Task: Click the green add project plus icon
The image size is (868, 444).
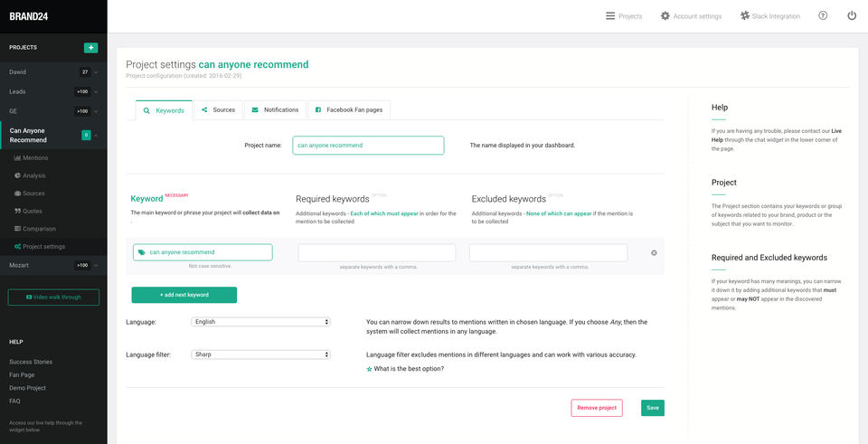Action: coord(90,47)
